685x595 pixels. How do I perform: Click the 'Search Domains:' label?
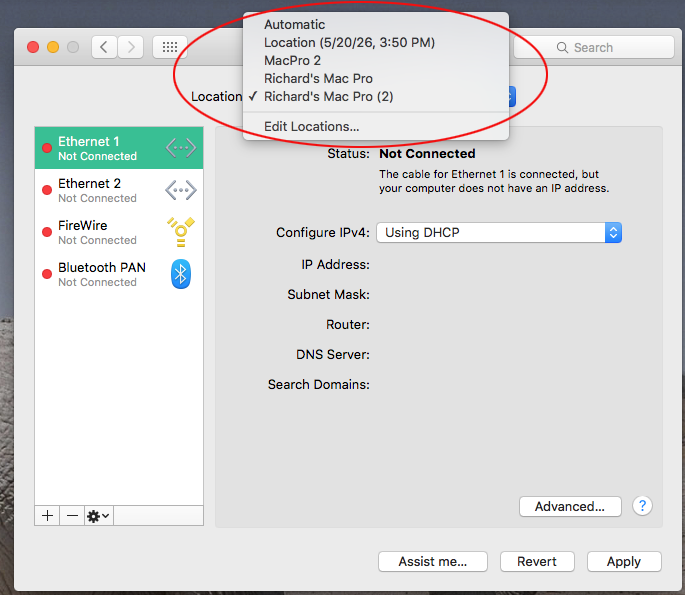tap(318, 384)
